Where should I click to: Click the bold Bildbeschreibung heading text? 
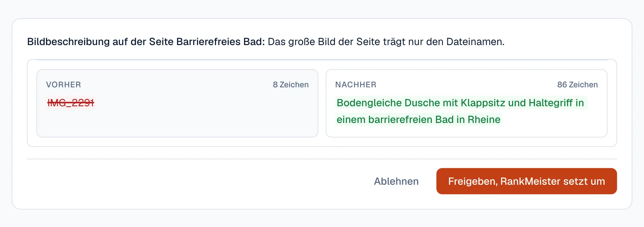click(x=146, y=42)
